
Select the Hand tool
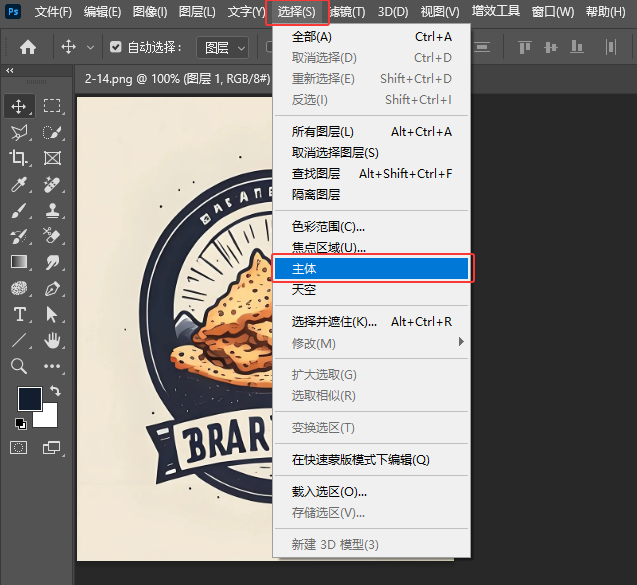[52, 341]
